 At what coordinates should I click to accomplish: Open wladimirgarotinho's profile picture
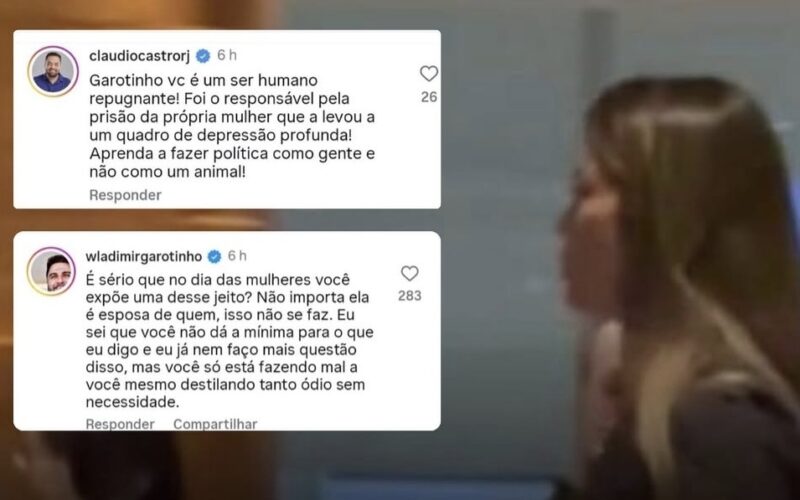click(51, 271)
